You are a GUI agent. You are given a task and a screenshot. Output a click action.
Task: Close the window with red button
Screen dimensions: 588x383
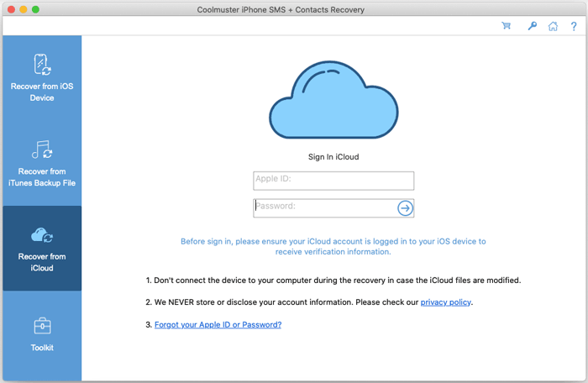11,9
